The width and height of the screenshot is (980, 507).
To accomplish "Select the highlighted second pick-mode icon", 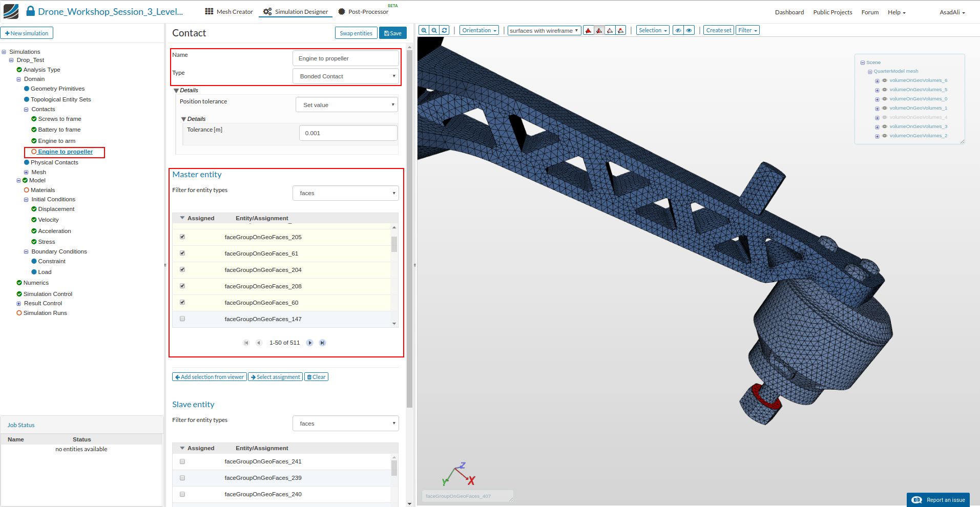I will [x=599, y=30].
